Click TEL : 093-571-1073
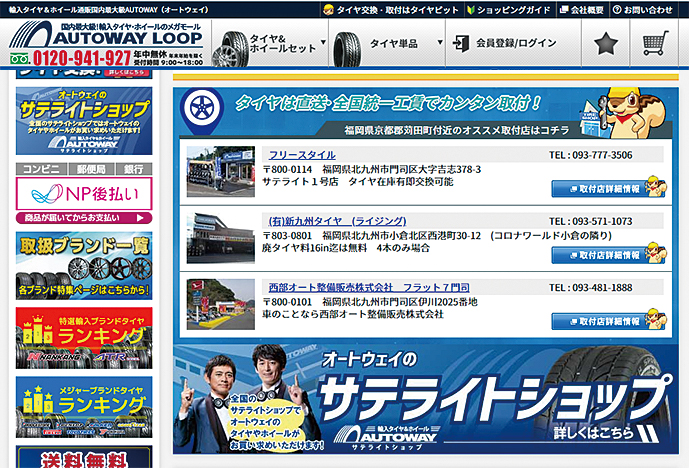The width and height of the screenshot is (689, 468). coord(590,221)
